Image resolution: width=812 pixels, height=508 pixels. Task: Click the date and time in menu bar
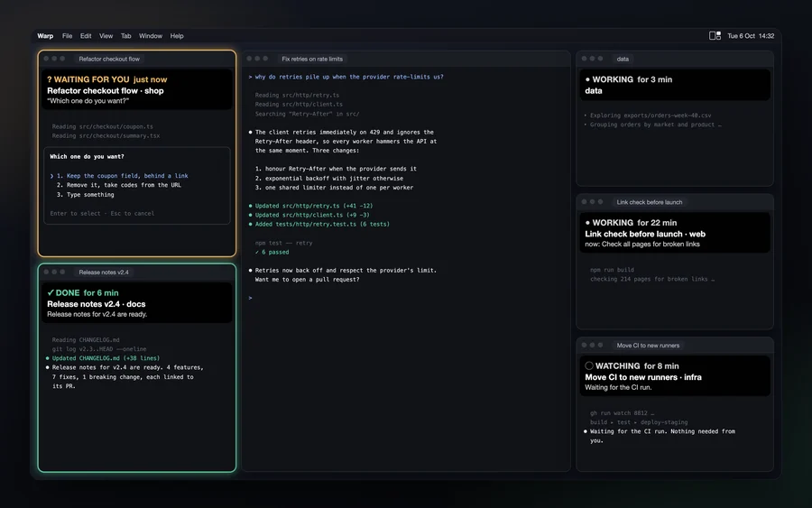click(751, 36)
